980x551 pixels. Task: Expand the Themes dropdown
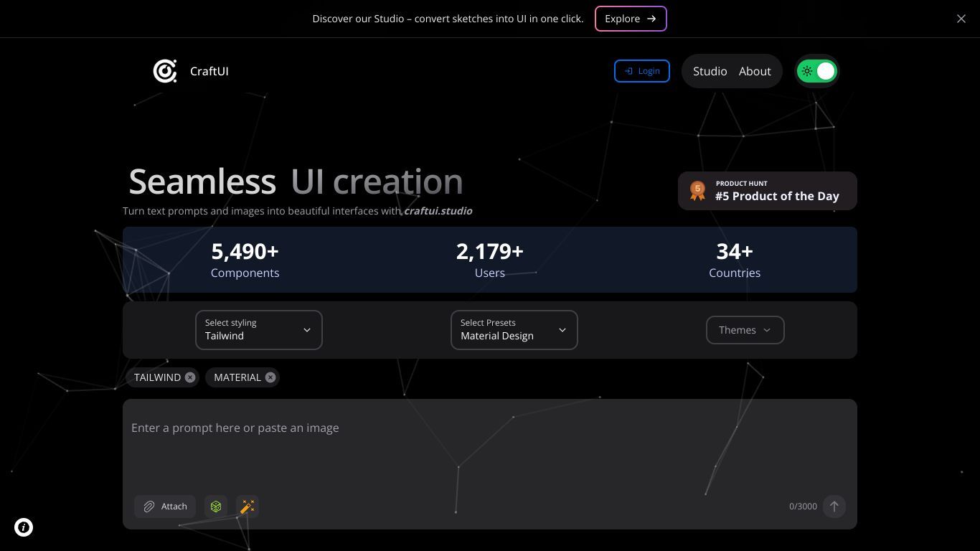(x=745, y=330)
